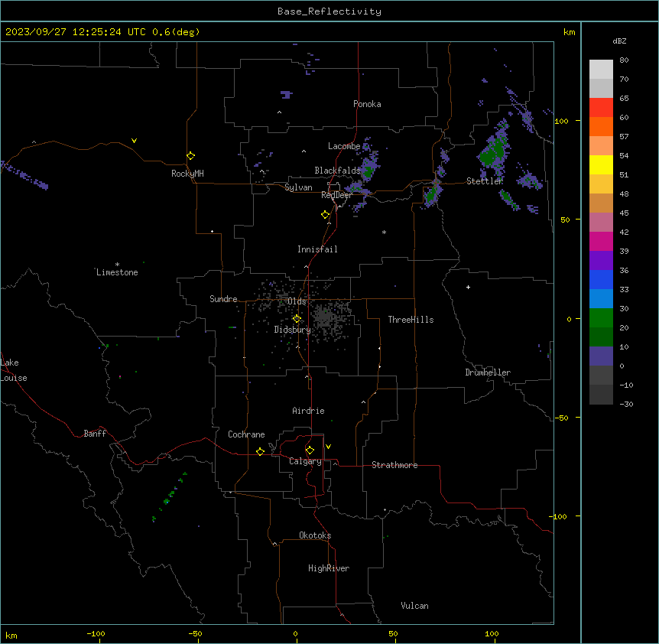Image resolution: width=659 pixels, height=644 pixels.
Task: Click the light gray 70–80 dBZ swatch
Action: coord(601,70)
